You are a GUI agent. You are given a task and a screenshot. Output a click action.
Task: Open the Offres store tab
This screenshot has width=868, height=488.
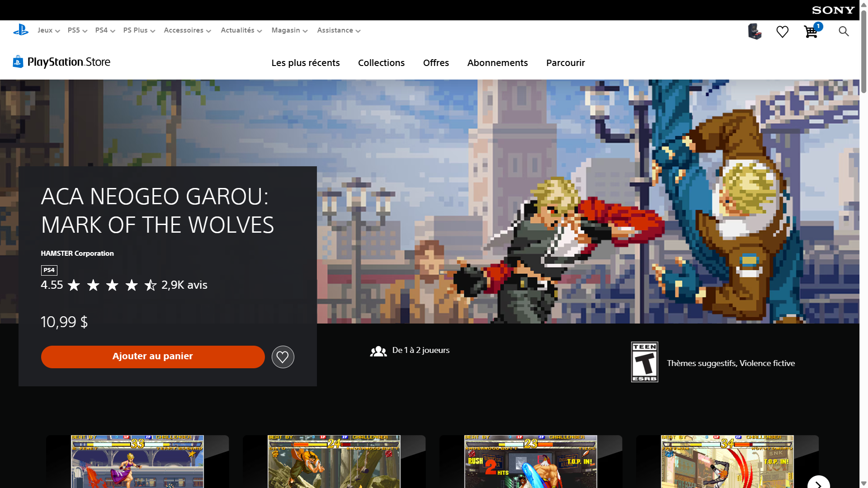click(436, 63)
